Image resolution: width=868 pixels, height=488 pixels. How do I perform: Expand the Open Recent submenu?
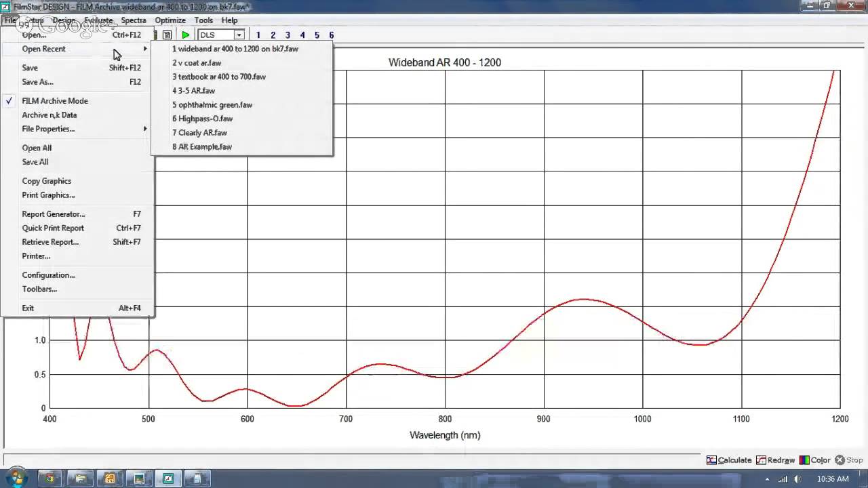79,49
